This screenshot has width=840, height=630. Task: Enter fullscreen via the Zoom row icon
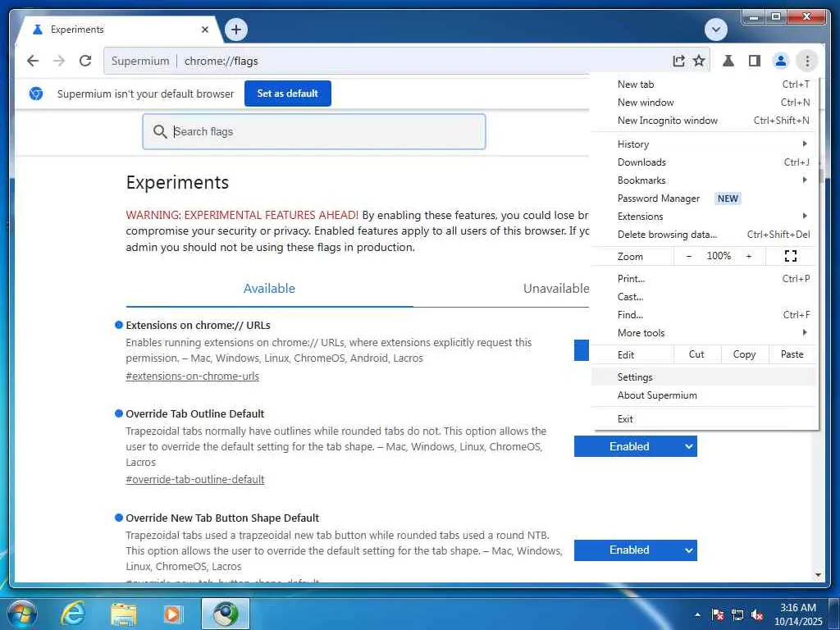[790, 256]
